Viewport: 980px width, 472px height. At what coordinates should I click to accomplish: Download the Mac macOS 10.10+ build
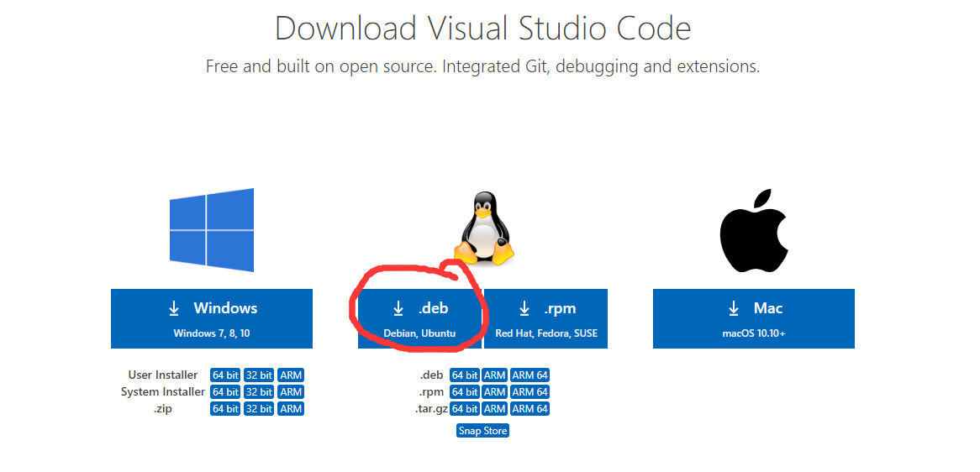point(754,318)
